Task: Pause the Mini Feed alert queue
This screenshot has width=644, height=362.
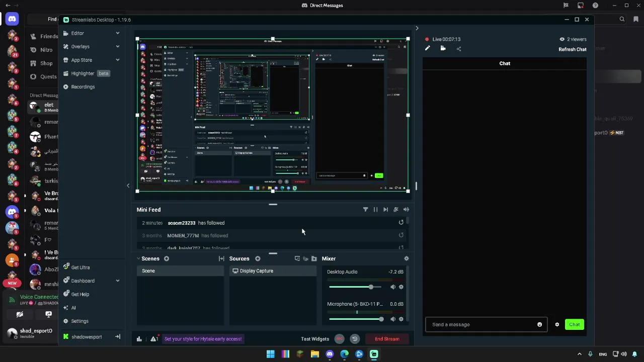Action: 375,210
